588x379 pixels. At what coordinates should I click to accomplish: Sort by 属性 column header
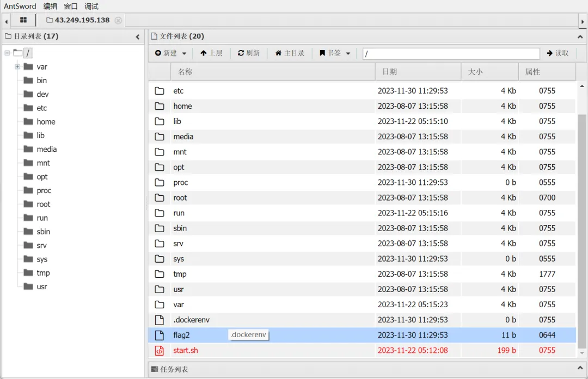(x=547, y=72)
